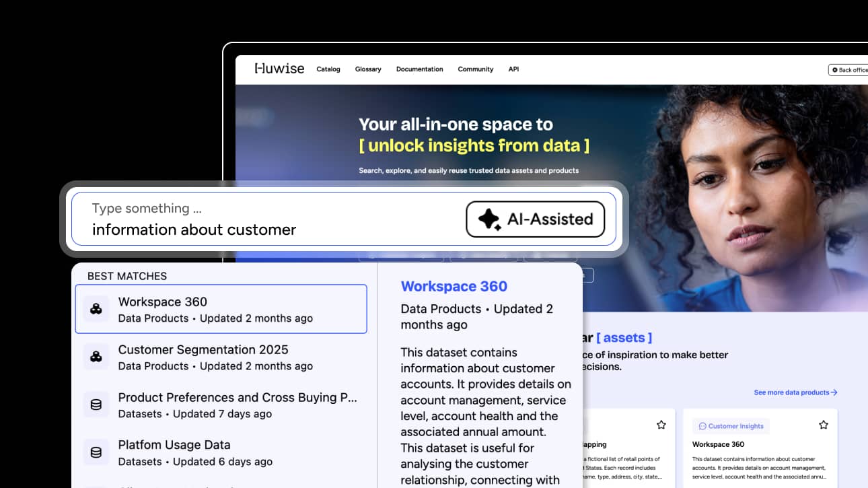Open the API nav item
This screenshot has height=488, width=868.
click(x=513, y=69)
